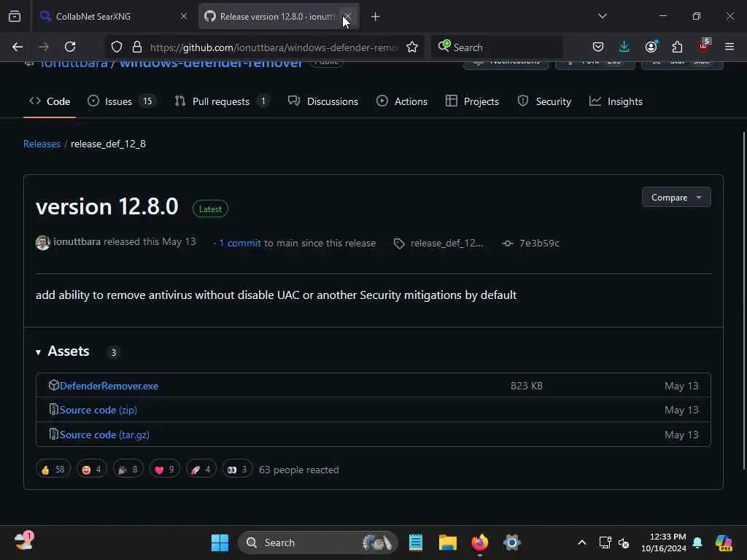Click the heart reaction 9
747x560 pixels.
coord(165,470)
